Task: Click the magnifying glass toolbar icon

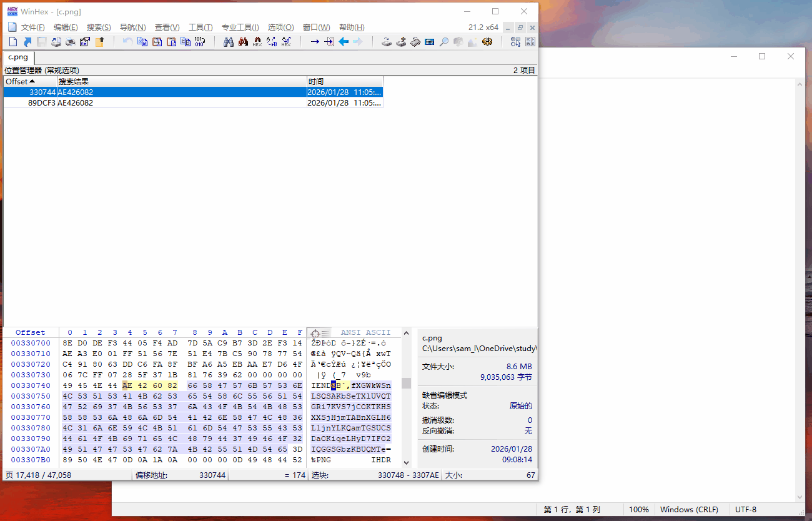Action: [444, 42]
